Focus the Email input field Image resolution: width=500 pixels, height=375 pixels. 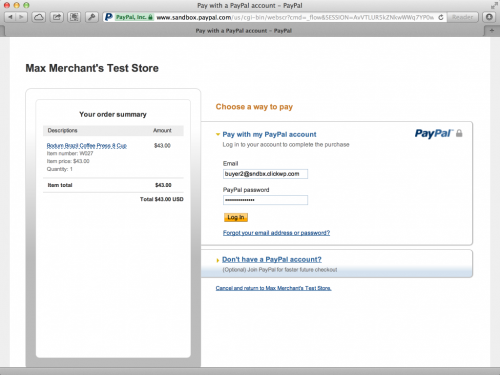265,174
